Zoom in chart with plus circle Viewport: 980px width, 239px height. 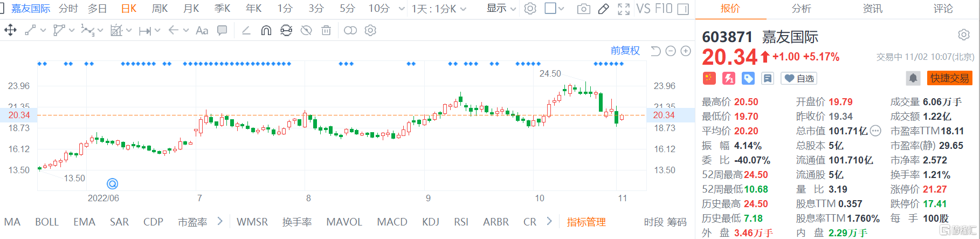[686, 51]
